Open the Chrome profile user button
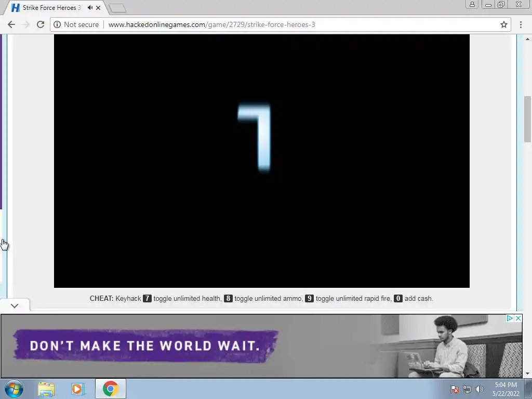This screenshot has height=399, width=532. click(x=472, y=4)
